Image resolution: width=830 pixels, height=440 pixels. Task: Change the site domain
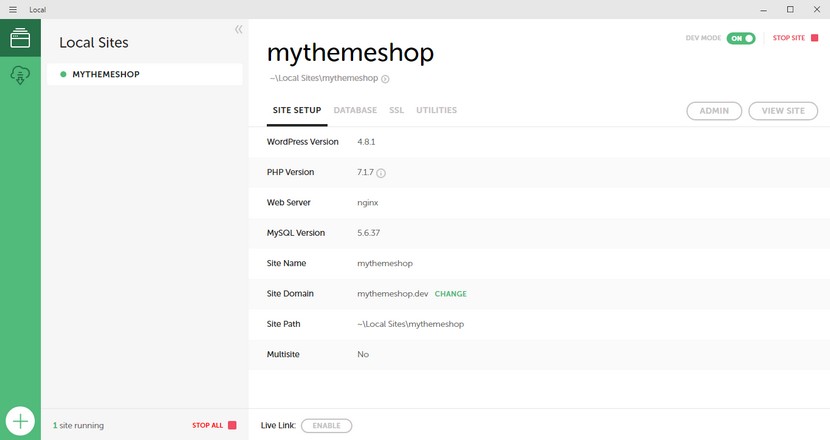click(450, 294)
